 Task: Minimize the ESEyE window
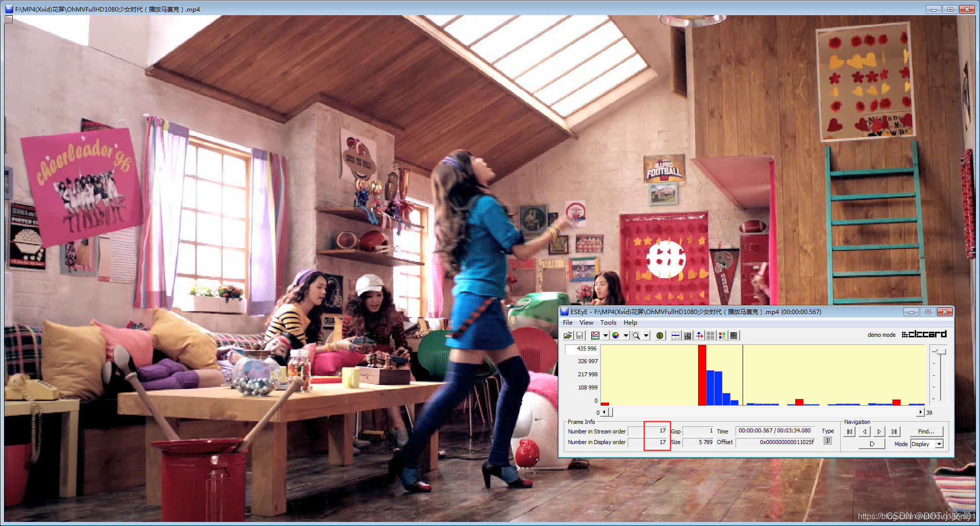pyautogui.click(x=911, y=312)
